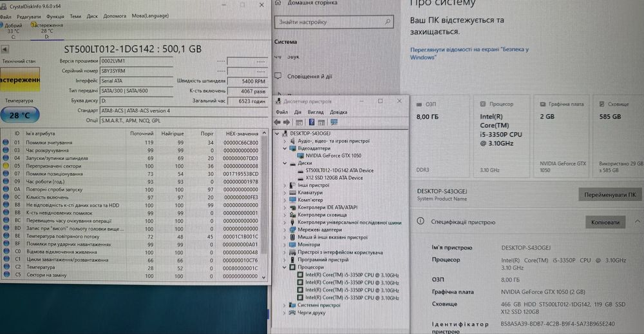Click the 585 GB Сховище card
Viewport: 644px width, 334px height.
(619, 137)
